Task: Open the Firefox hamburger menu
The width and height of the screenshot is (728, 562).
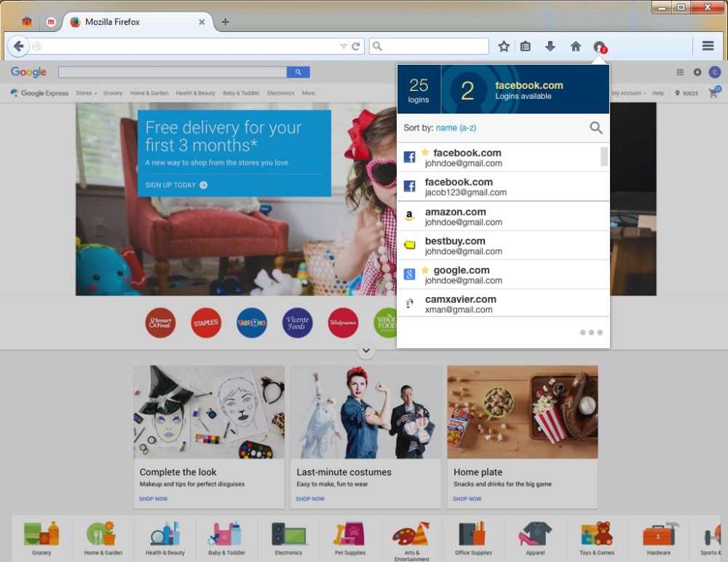Action: (x=708, y=46)
